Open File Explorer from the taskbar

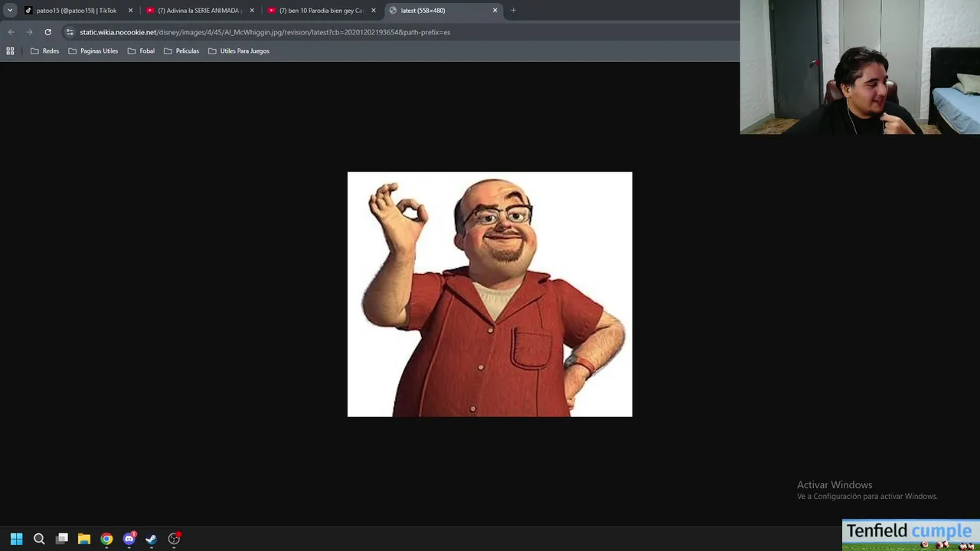(x=84, y=539)
